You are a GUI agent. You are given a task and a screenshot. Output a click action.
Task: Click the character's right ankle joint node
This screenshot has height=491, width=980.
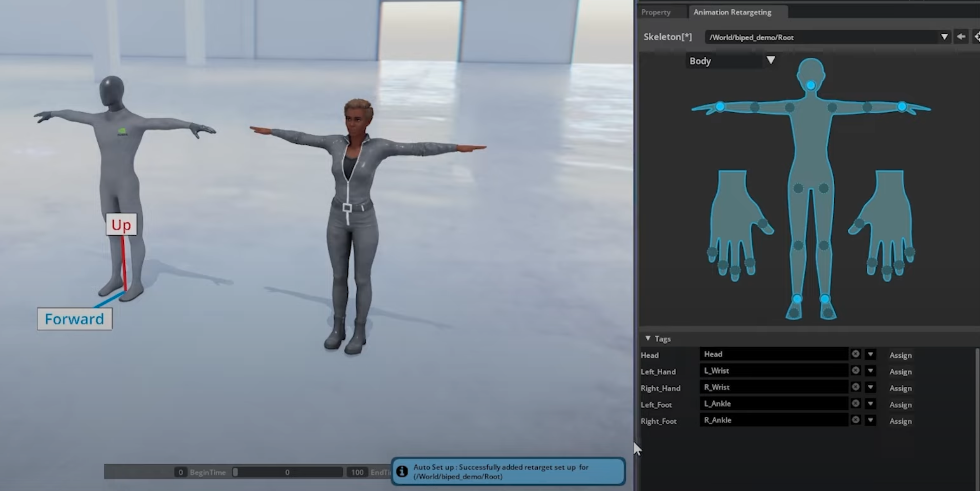point(797,299)
